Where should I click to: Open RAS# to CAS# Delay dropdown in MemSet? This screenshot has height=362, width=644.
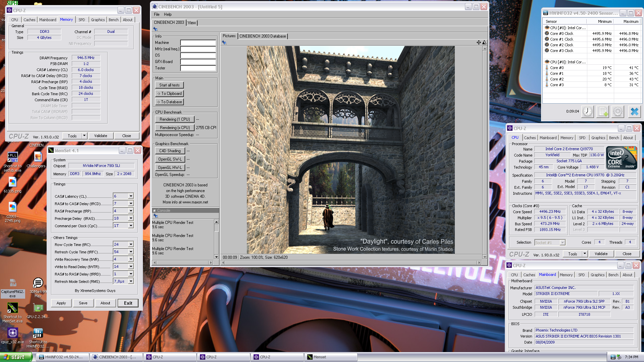tap(131, 203)
